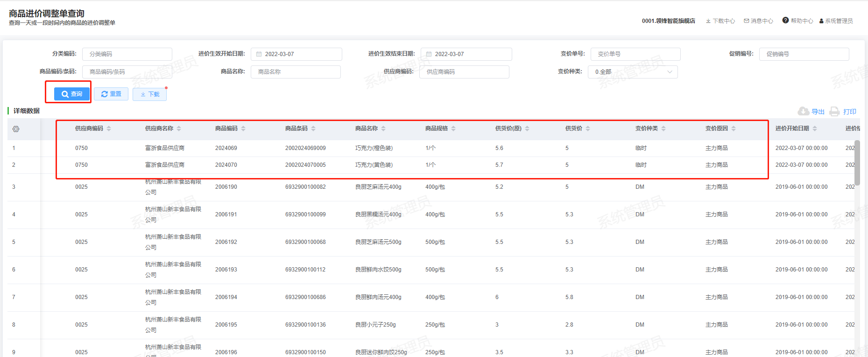Click the cloud export icon
Viewport: 868px width, 357px height.
(804, 111)
